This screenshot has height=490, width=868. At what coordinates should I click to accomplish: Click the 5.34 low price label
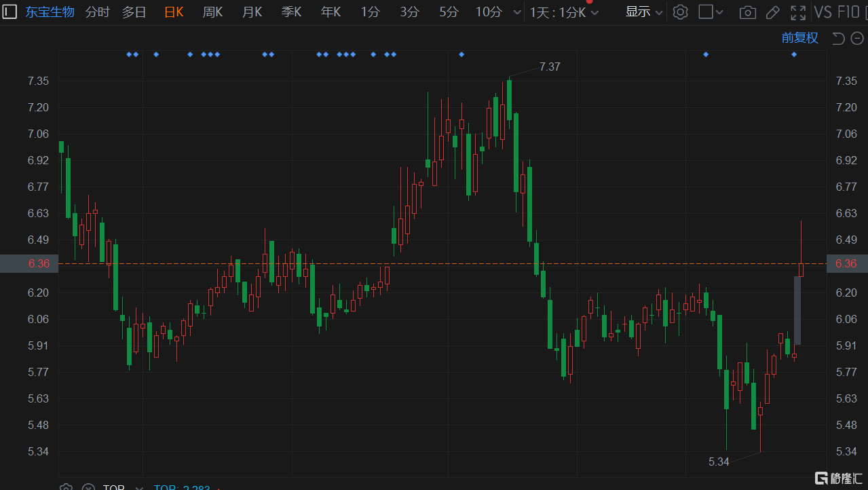pyautogui.click(x=719, y=461)
